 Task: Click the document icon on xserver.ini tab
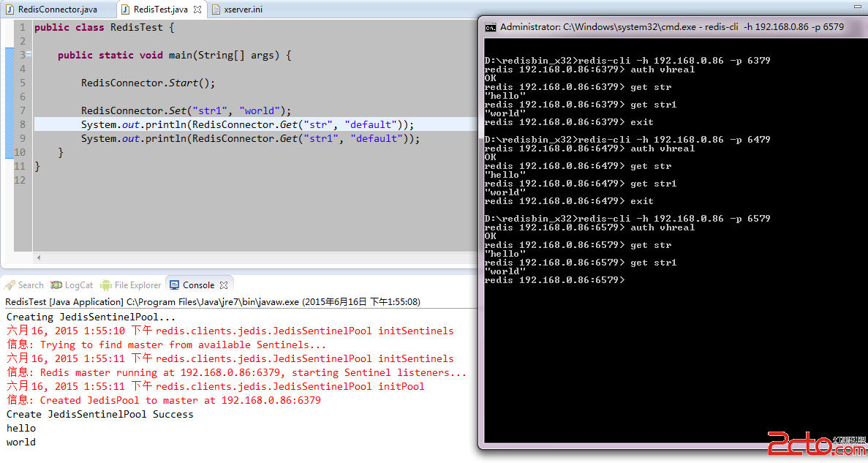216,10
